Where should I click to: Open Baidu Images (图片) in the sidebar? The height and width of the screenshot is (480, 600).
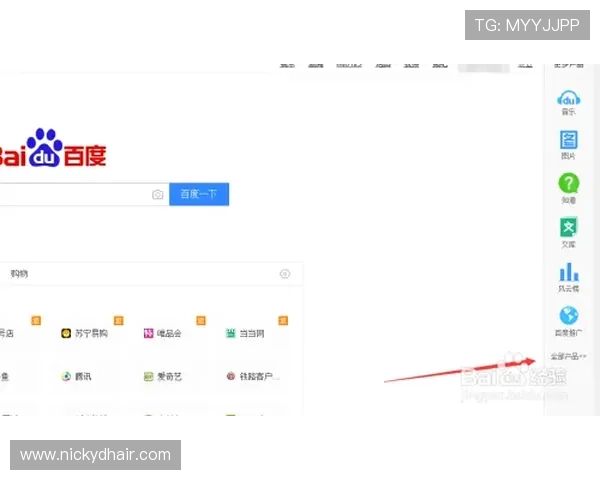coord(568,145)
